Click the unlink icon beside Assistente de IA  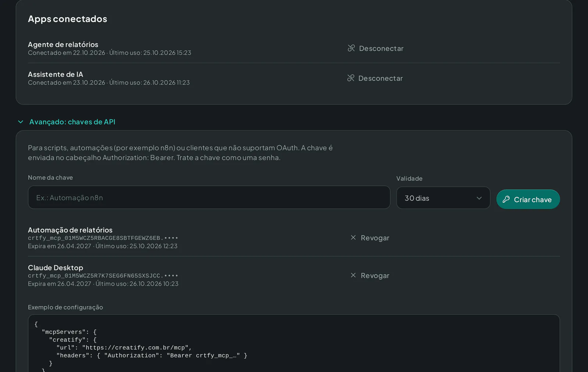[x=351, y=78]
